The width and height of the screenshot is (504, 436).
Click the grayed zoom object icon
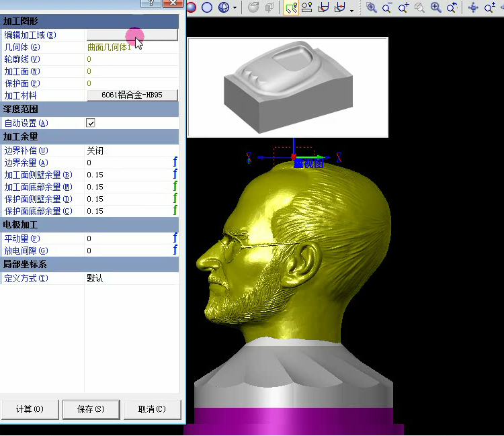coord(419,7)
